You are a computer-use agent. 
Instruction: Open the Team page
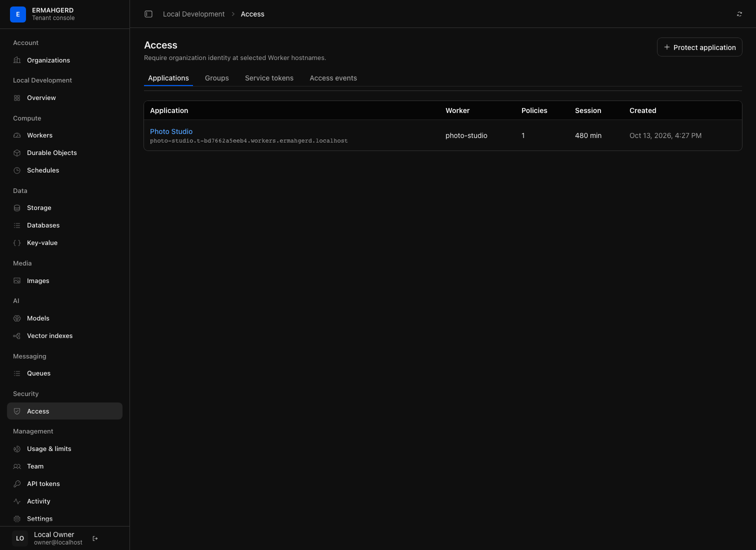[x=64, y=466]
